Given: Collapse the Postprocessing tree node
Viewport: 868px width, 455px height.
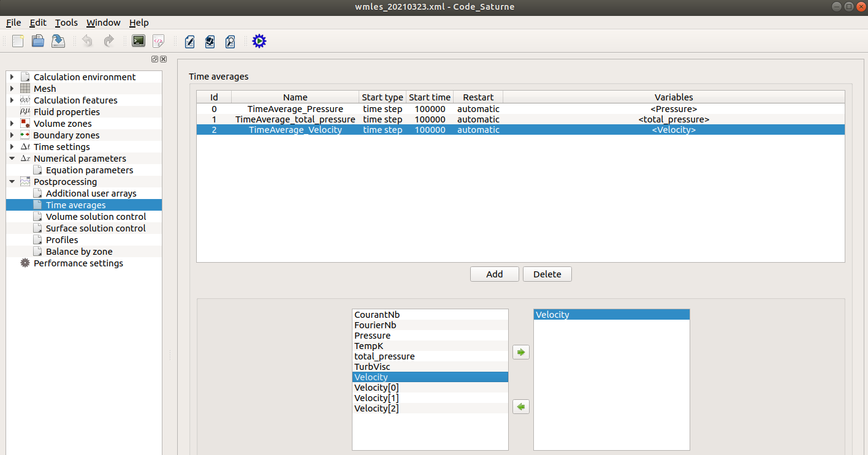Looking at the screenshot, I should 12,182.
